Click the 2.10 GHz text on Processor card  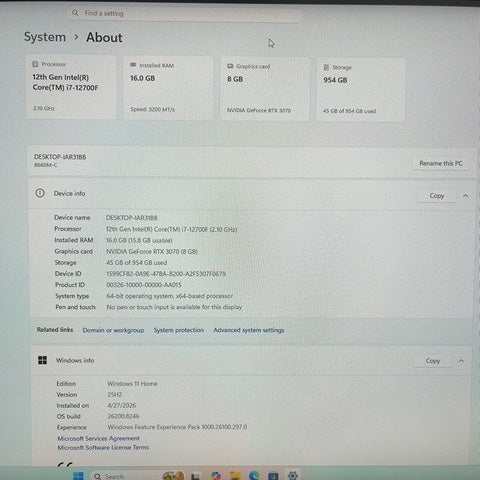click(x=44, y=108)
